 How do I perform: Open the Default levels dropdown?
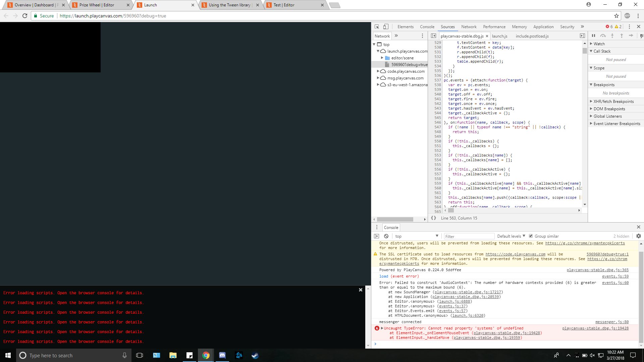tap(511, 236)
